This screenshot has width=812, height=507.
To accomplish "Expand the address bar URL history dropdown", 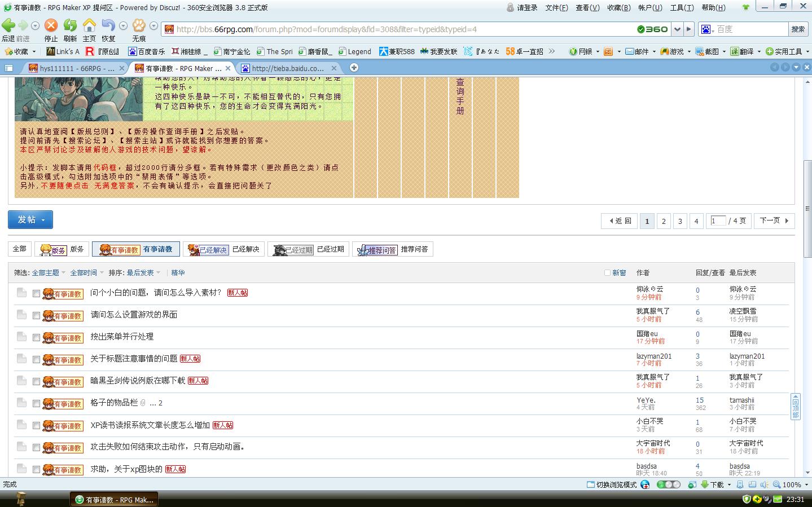I will click(677, 29).
